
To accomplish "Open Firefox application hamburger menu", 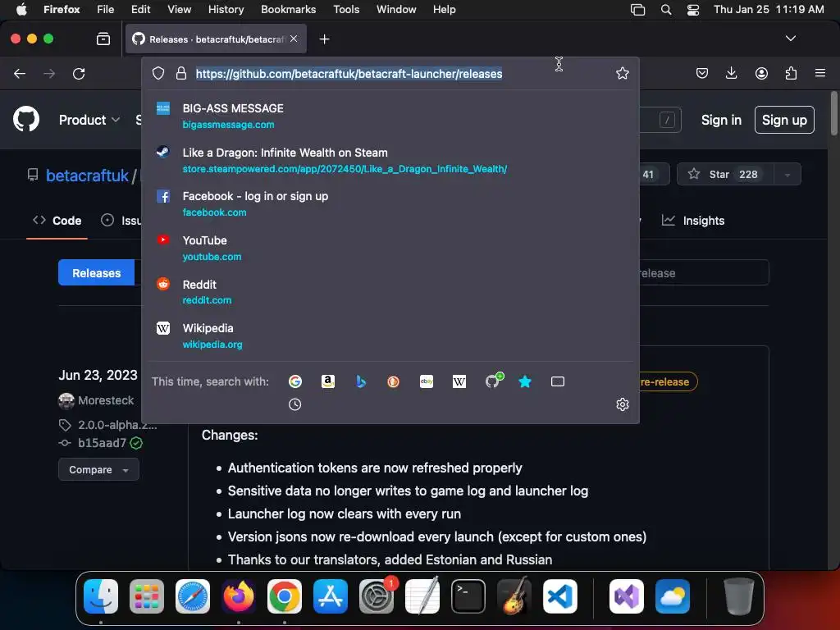I will (x=820, y=73).
